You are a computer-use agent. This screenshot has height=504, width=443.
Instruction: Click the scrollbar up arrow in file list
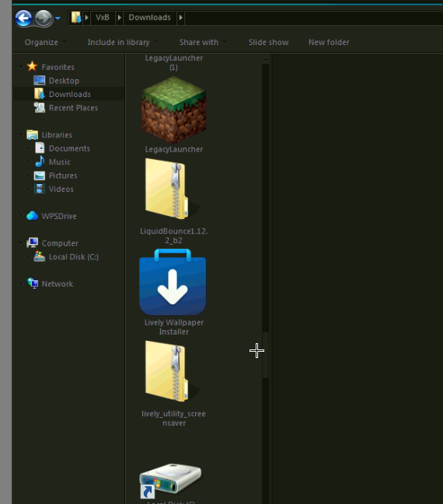click(266, 59)
